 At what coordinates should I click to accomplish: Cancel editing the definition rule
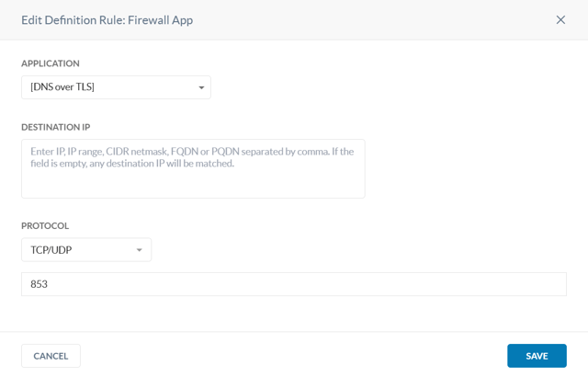[51, 356]
